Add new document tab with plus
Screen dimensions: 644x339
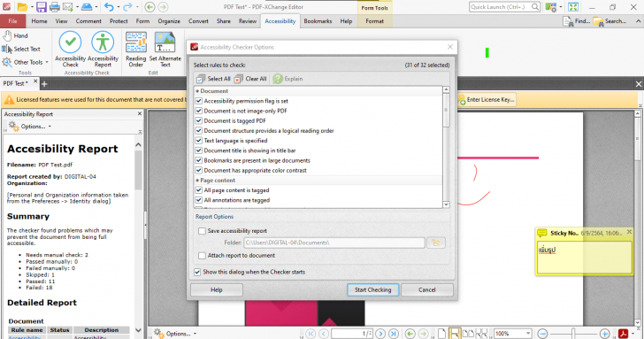pyautogui.click(x=44, y=84)
